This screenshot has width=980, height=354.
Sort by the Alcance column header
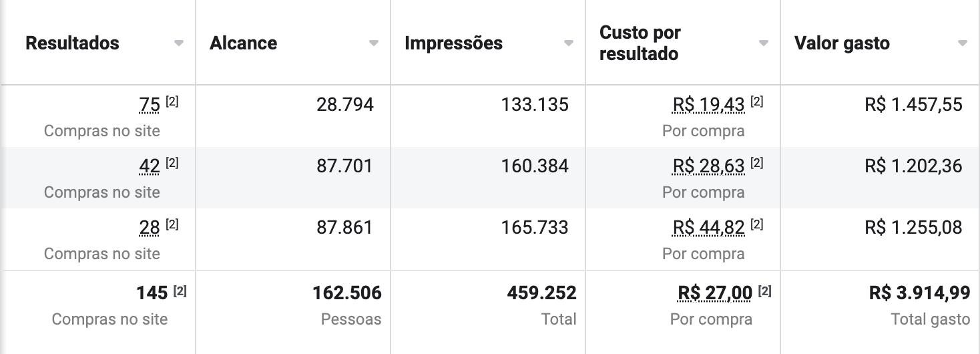(243, 43)
